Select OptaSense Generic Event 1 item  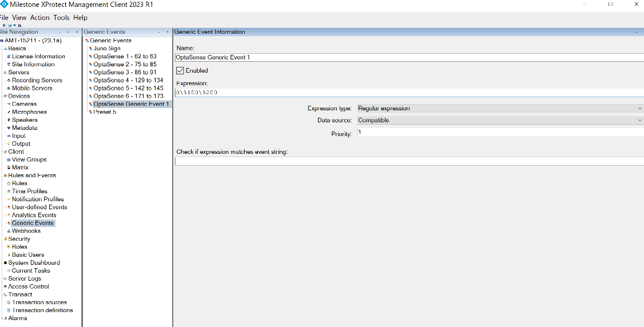[131, 104]
